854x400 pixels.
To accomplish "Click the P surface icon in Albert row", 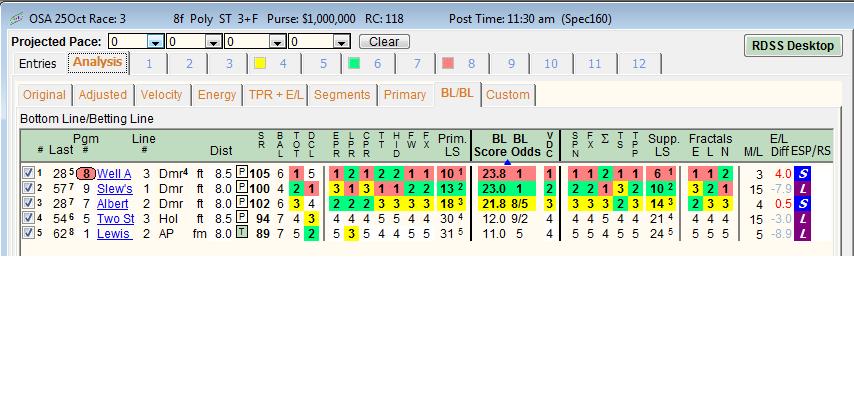I will 242,203.
